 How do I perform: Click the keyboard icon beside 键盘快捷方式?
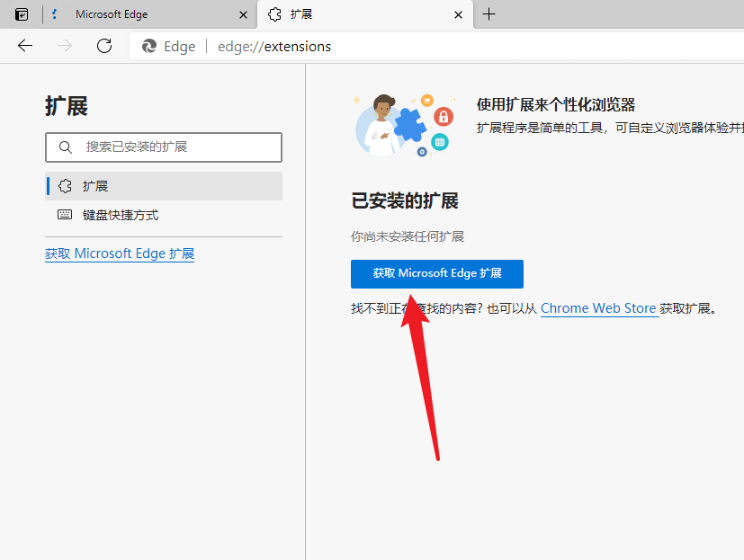point(65,215)
